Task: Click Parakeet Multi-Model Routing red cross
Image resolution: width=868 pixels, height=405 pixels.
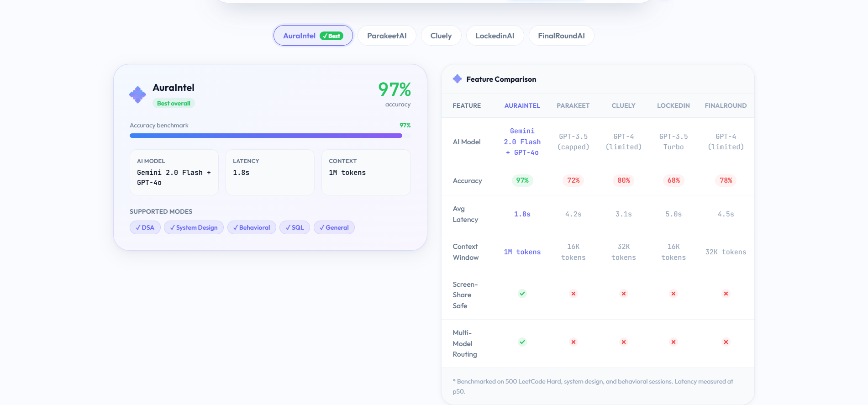Action: click(x=573, y=342)
